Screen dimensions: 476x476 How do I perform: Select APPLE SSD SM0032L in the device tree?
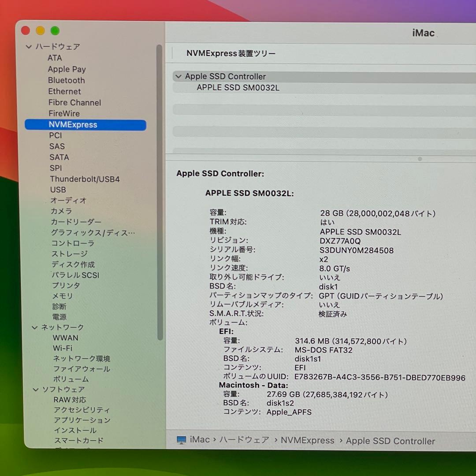tap(237, 87)
